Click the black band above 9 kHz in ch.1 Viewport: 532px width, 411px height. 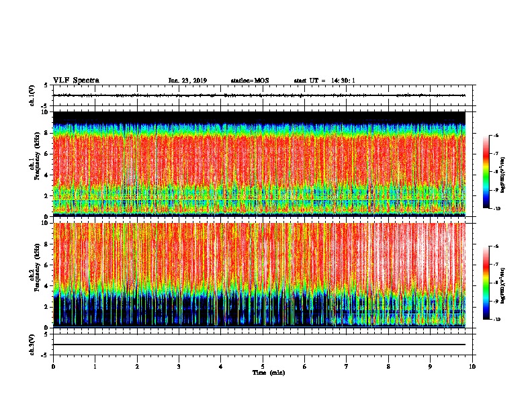(x=259, y=118)
